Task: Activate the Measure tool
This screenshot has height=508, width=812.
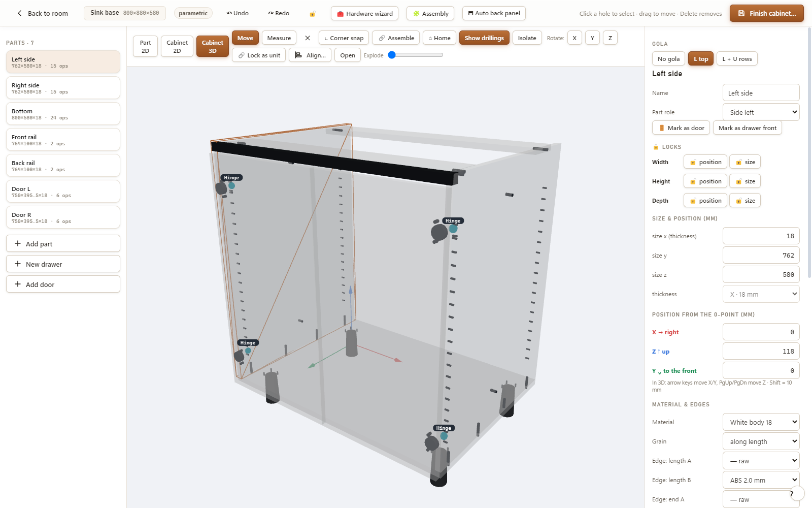Action: click(x=279, y=38)
